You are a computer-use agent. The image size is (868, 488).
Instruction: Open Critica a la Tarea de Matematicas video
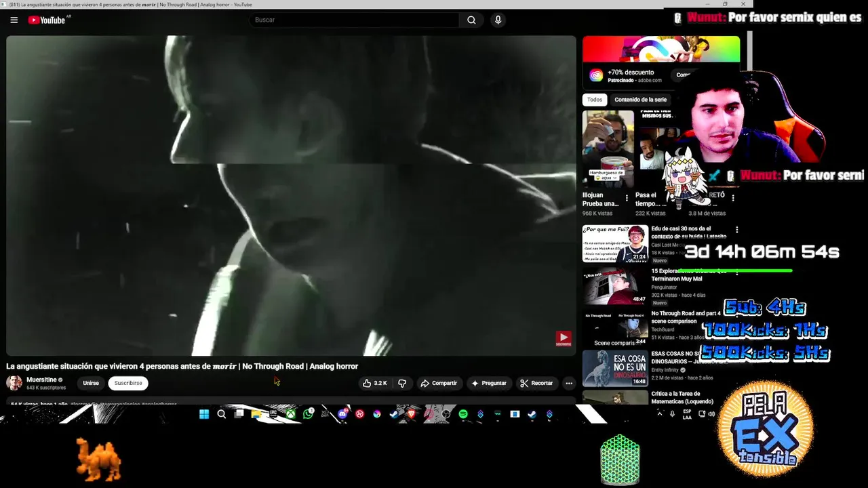(x=682, y=397)
